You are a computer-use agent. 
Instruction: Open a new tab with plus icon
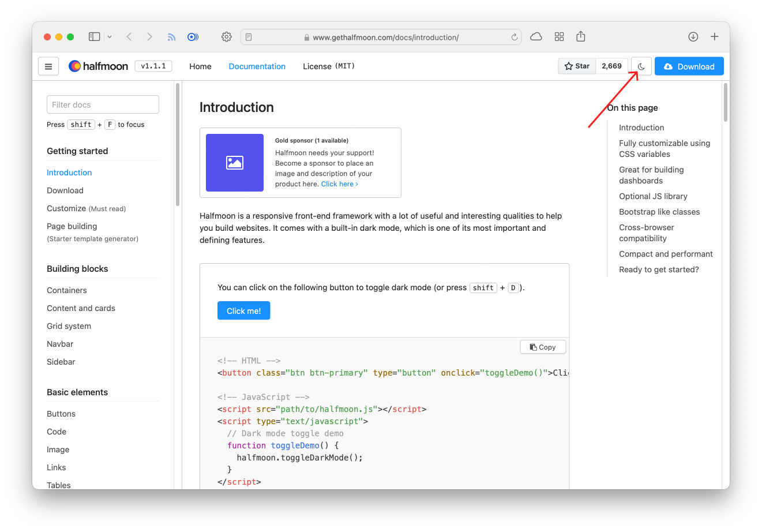715,37
